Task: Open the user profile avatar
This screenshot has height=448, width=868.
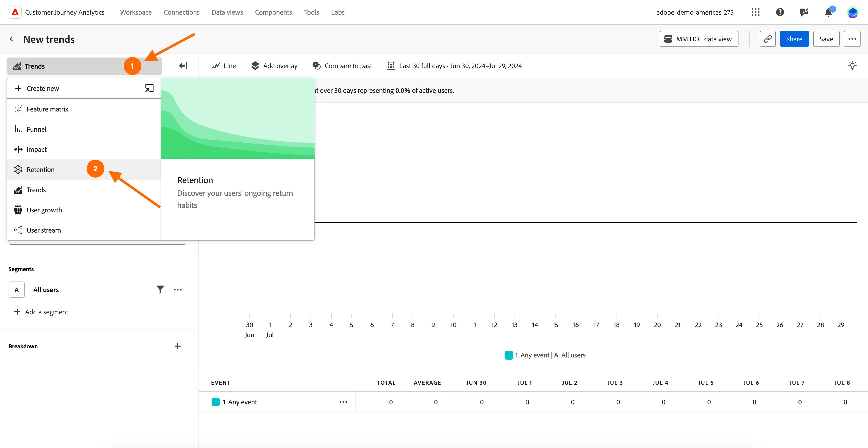Action: pos(853,12)
